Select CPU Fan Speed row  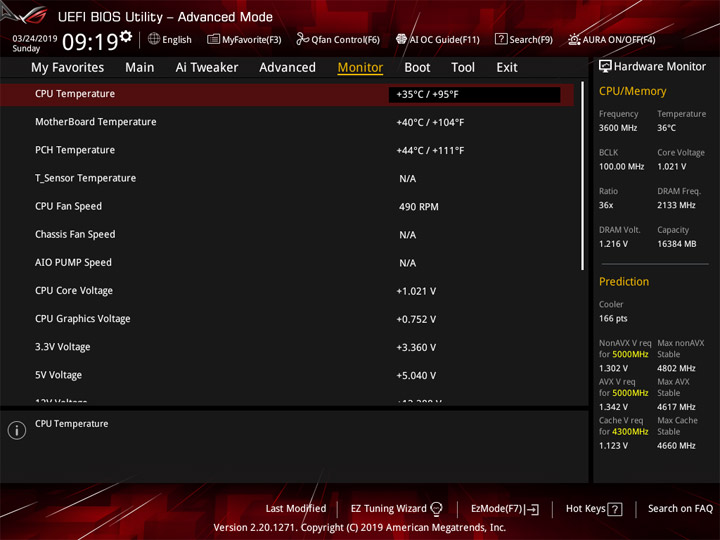click(x=287, y=207)
